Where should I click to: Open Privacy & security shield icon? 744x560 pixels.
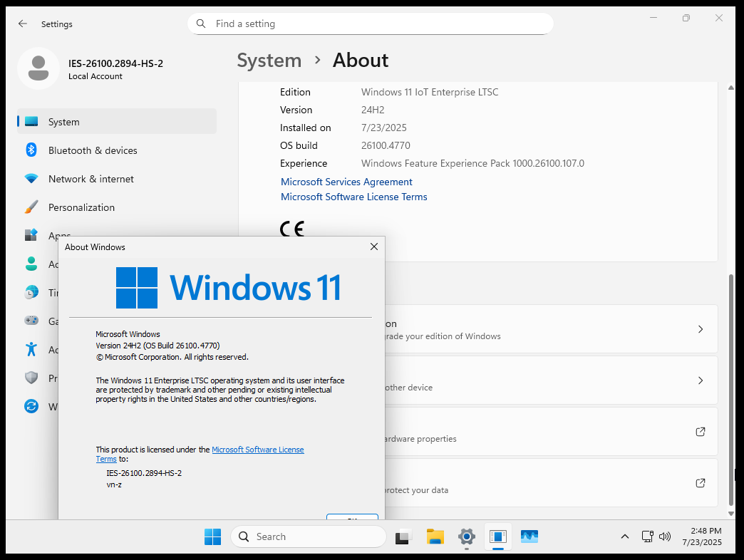[x=31, y=378]
